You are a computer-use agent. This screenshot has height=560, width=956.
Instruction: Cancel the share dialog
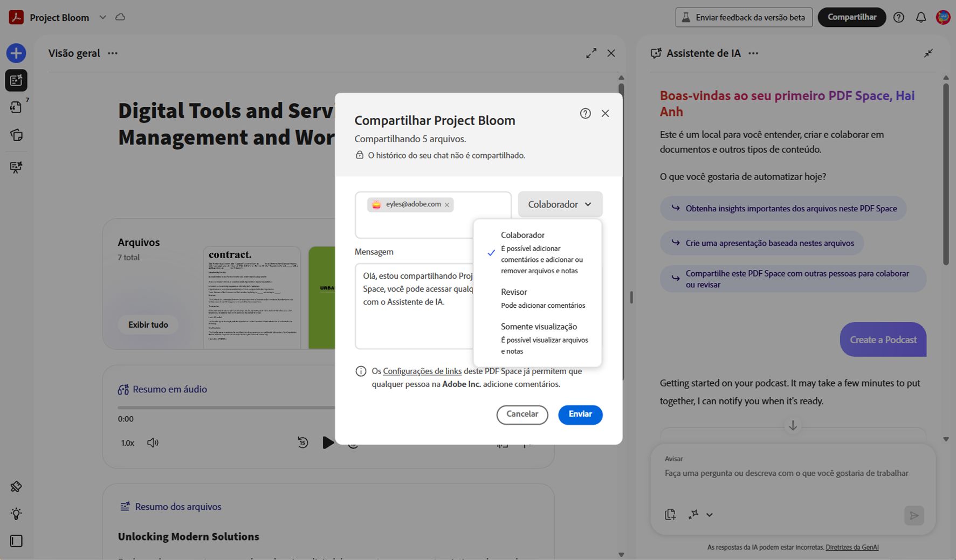coord(522,414)
